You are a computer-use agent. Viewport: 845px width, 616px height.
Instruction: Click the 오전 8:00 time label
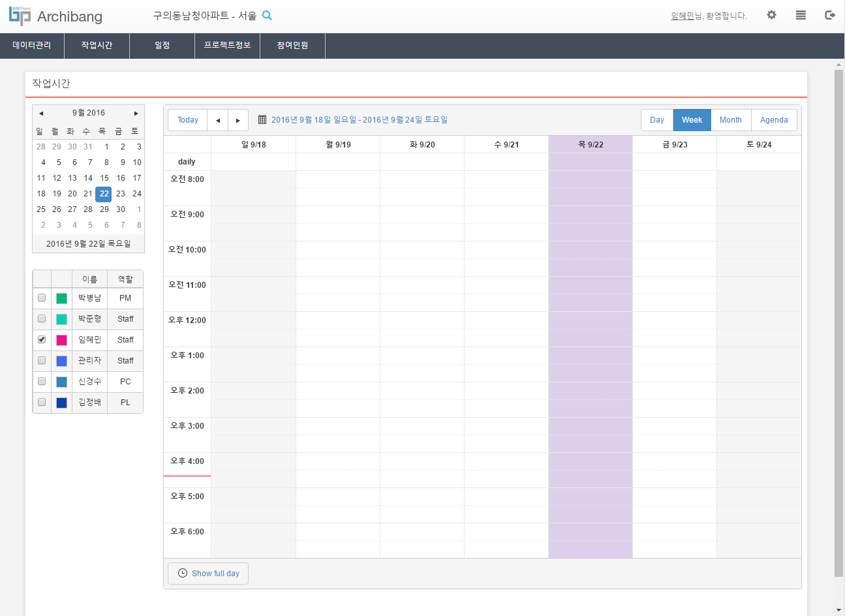[187, 179]
